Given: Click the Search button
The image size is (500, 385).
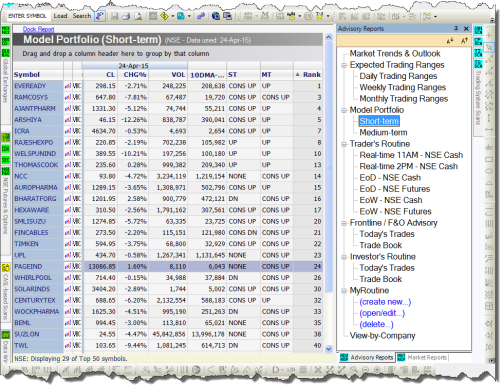Looking at the screenshot, I should click(x=82, y=16).
